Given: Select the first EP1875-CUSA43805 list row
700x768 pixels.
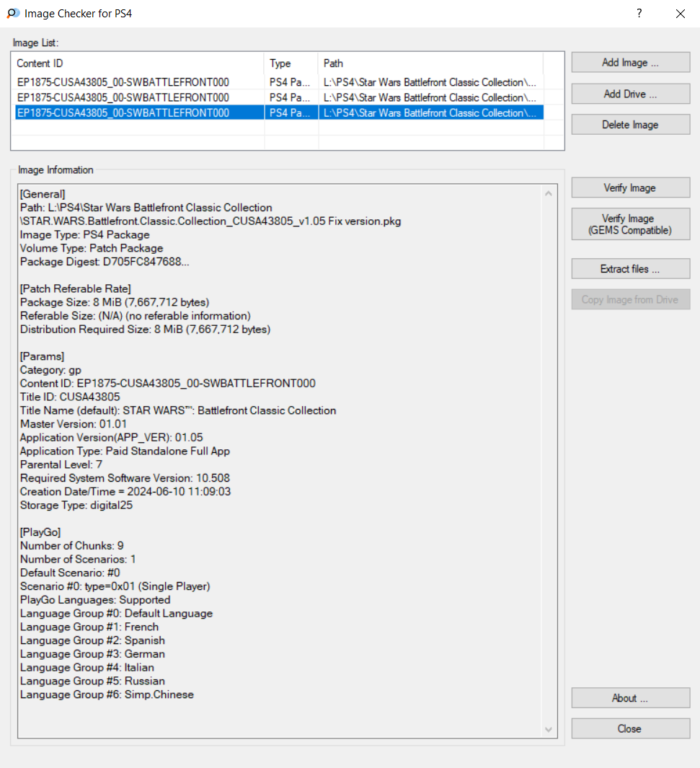Looking at the screenshot, I should tap(279, 82).
